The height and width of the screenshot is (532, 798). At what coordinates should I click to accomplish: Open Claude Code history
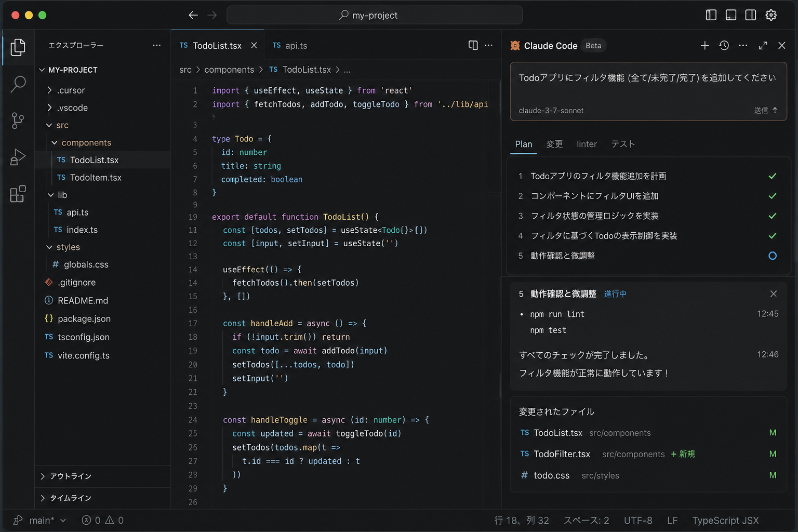tap(724, 46)
